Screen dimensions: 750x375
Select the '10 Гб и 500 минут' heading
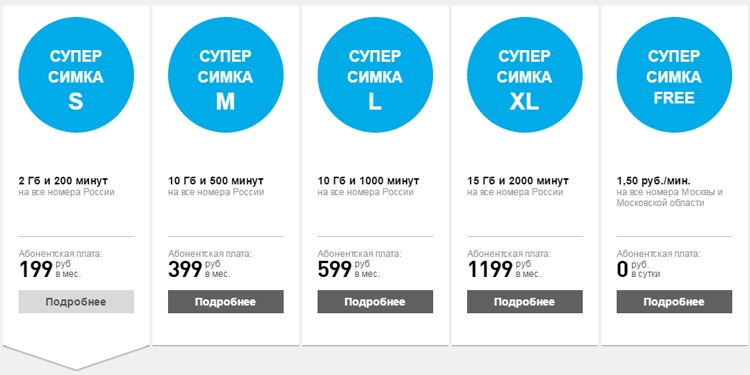point(216,181)
